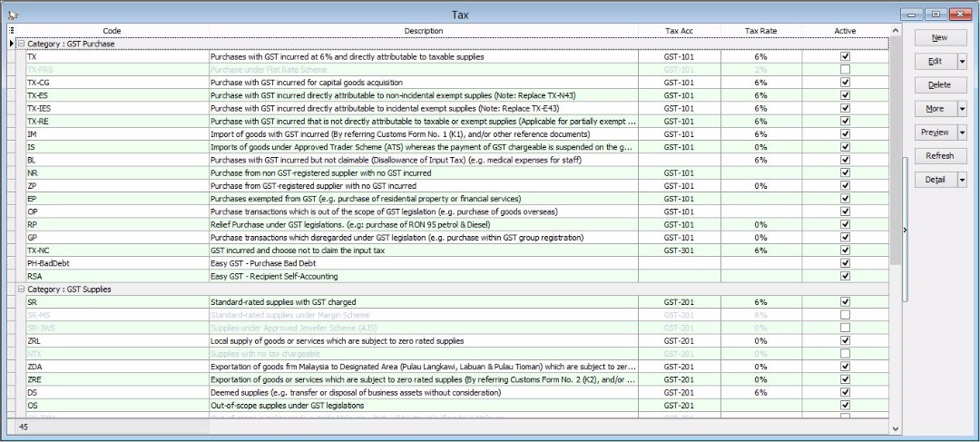Select the NR code cell

click(x=117, y=172)
